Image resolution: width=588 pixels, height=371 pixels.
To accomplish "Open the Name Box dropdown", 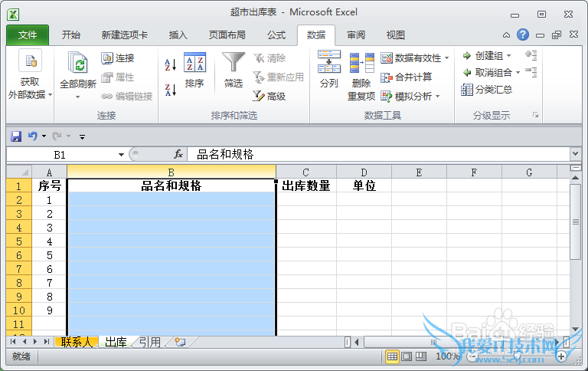I will click(121, 155).
